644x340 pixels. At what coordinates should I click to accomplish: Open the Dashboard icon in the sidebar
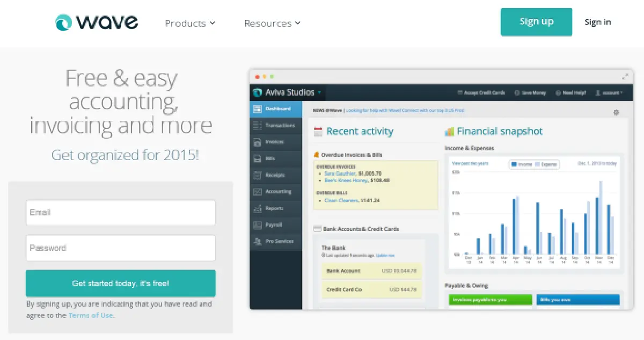[x=258, y=108]
